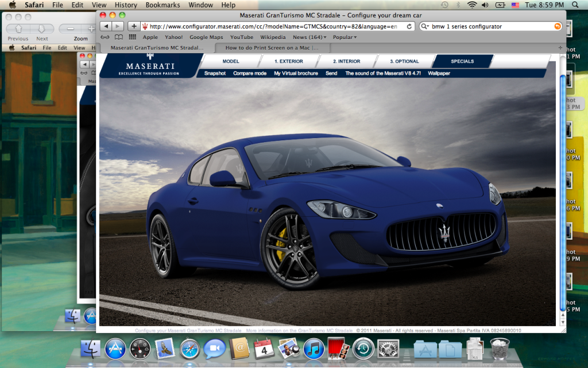588x368 pixels.
Task: Launch iTunes from the Dock
Action: point(314,349)
